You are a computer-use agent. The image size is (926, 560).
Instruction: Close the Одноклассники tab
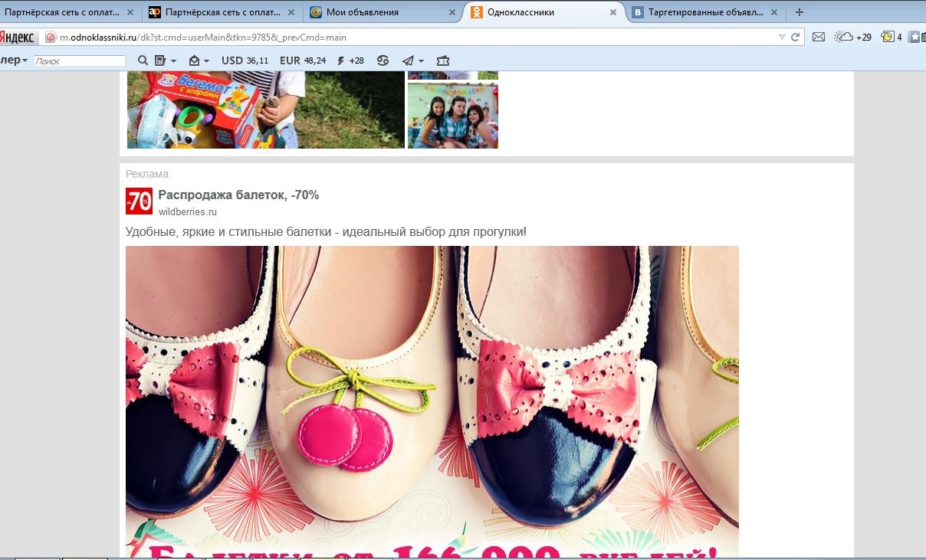click(x=612, y=12)
